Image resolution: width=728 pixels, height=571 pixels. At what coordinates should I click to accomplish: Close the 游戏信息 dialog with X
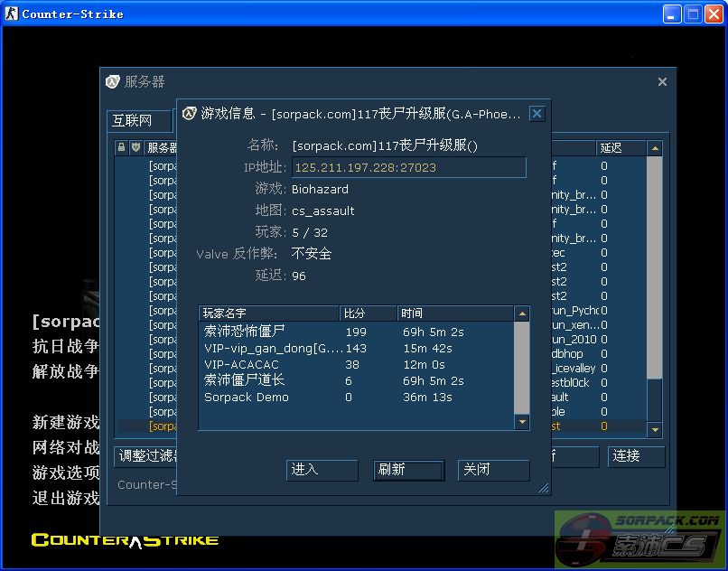537,114
